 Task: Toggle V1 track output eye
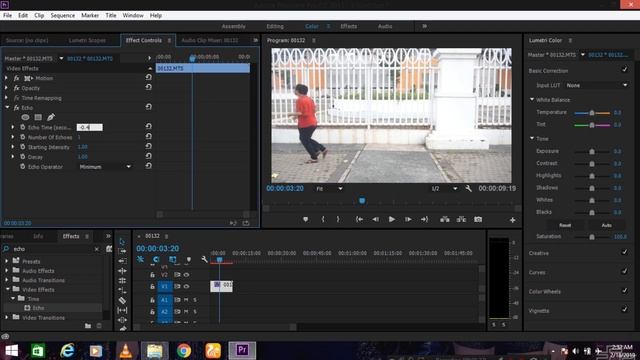(186, 287)
